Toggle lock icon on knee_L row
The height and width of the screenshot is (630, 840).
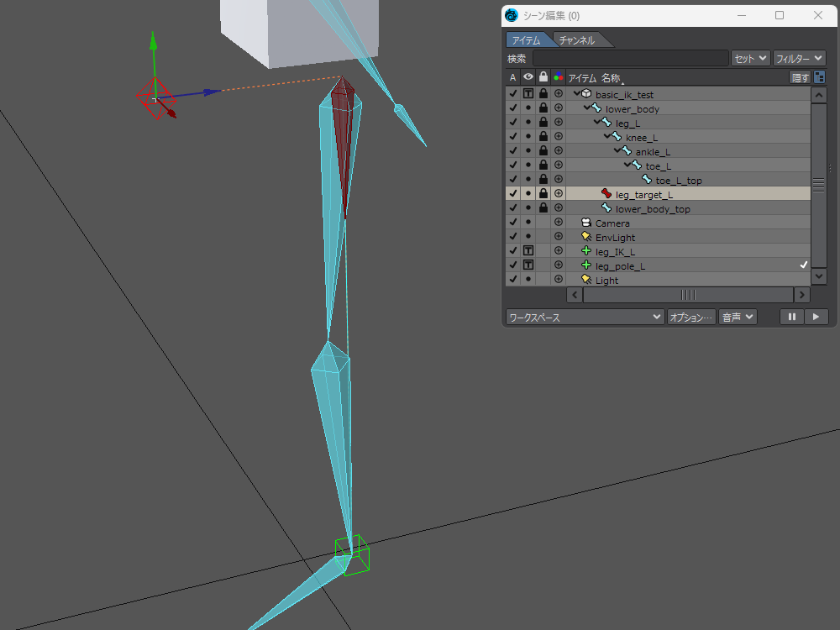pos(543,137)
